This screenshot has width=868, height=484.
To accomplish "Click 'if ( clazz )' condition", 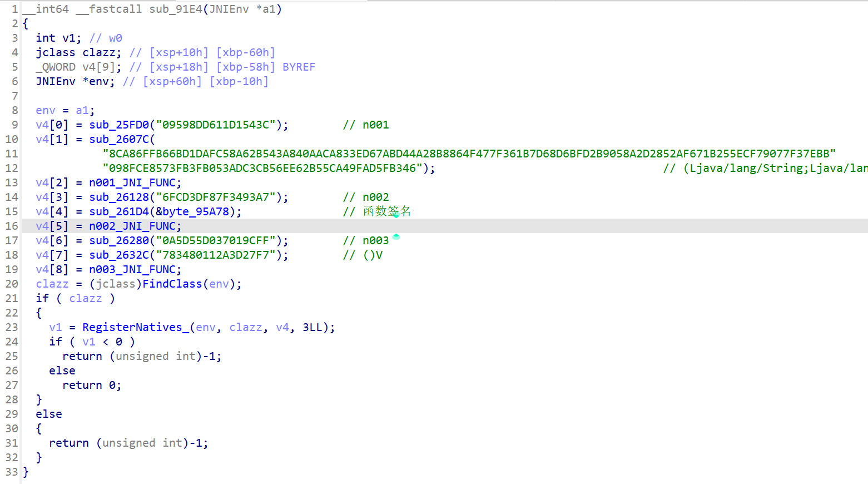I will point(76,298).
